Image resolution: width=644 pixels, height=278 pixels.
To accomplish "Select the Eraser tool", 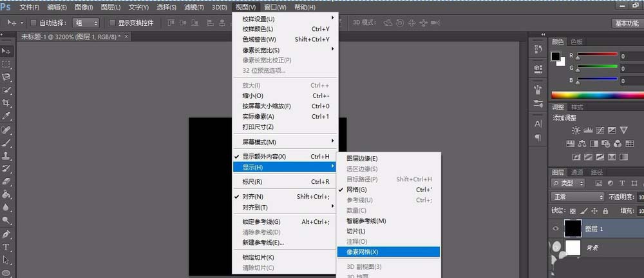I will click(x=6, y=181).
